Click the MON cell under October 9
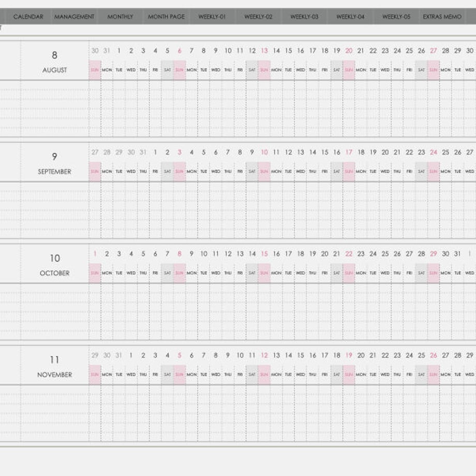The image size is (476, 476). coord(191,273)
